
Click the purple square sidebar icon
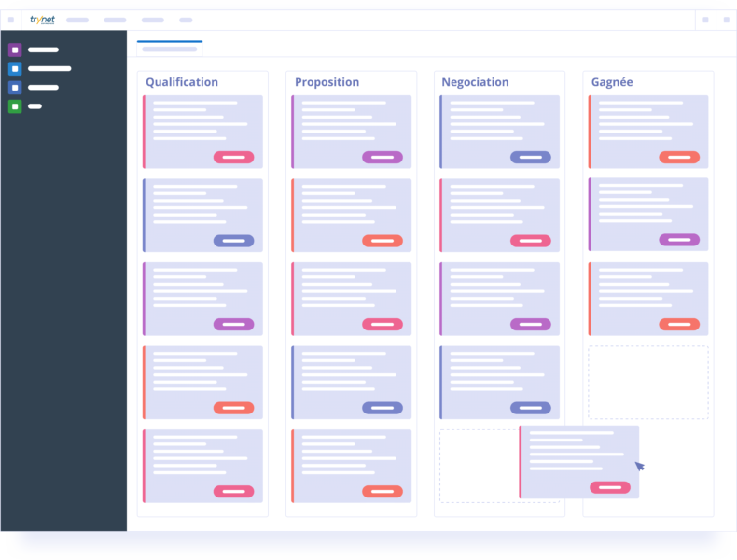coord(15,49)
